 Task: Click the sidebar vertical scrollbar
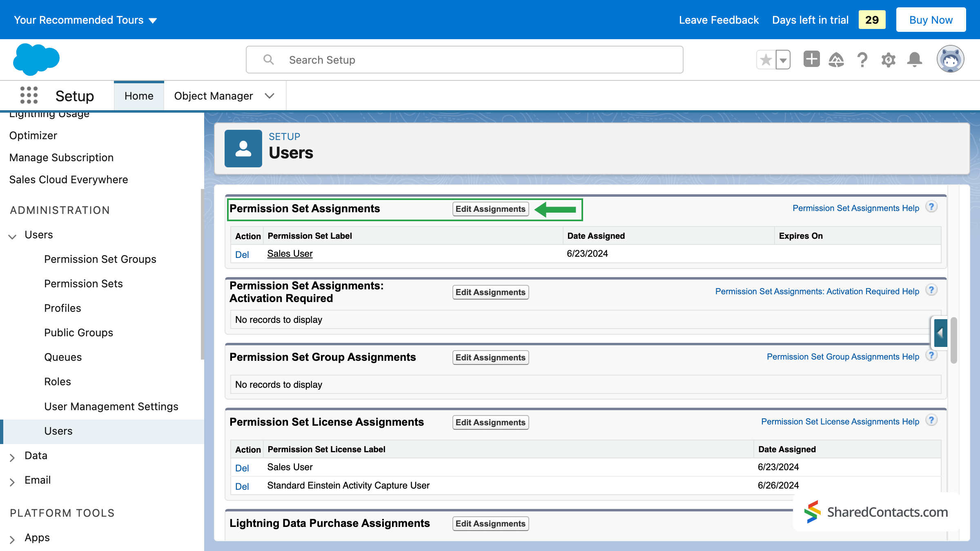202,274
